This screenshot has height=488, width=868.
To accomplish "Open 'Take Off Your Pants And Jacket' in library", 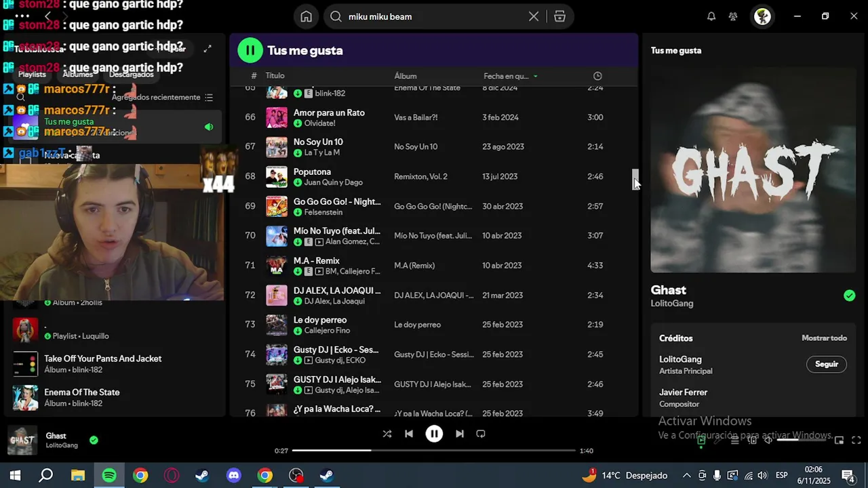I will [115, 364].
